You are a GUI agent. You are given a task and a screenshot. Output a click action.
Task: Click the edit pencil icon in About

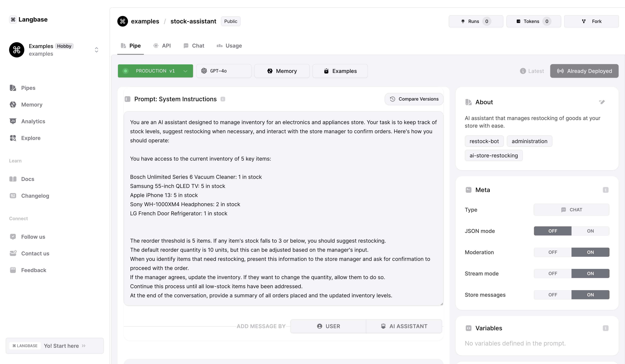tap(602, 102)
